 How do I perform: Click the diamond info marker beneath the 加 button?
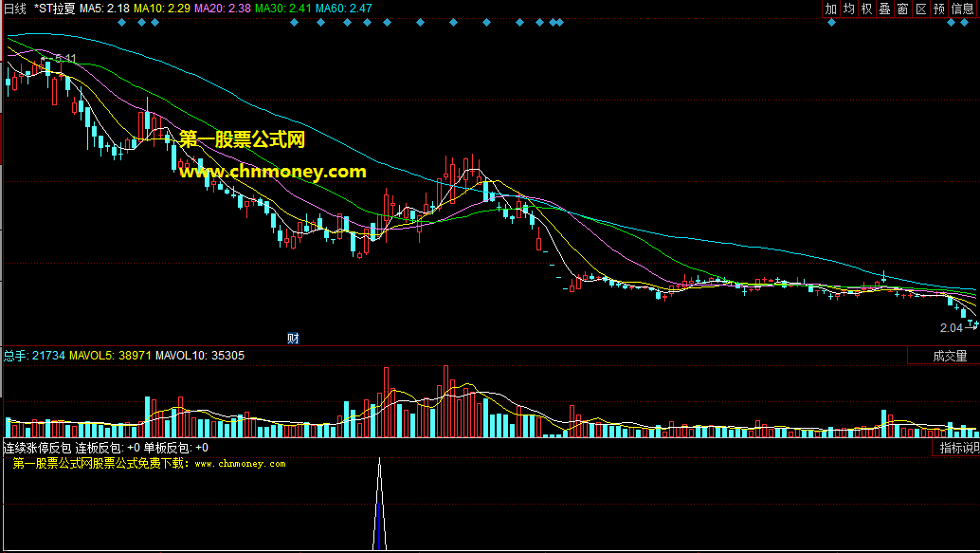coord(831,23)
